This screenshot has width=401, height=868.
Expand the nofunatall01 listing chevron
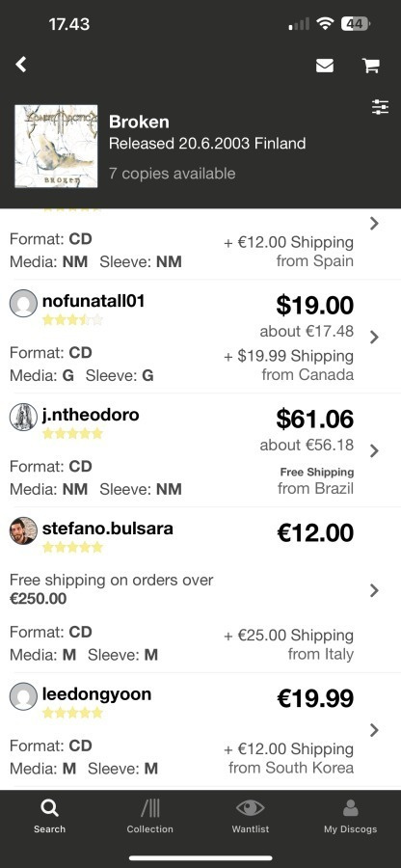[x=374, y=338]
